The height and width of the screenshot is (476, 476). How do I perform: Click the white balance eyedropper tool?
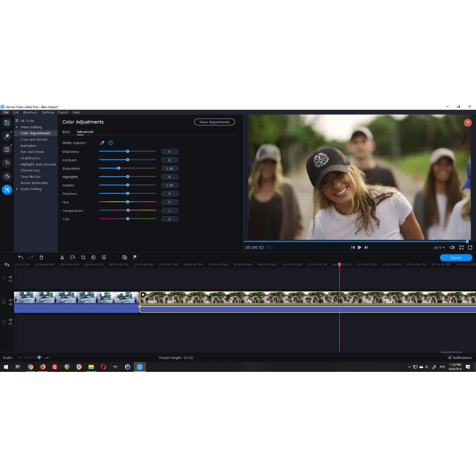click(102, 143)
